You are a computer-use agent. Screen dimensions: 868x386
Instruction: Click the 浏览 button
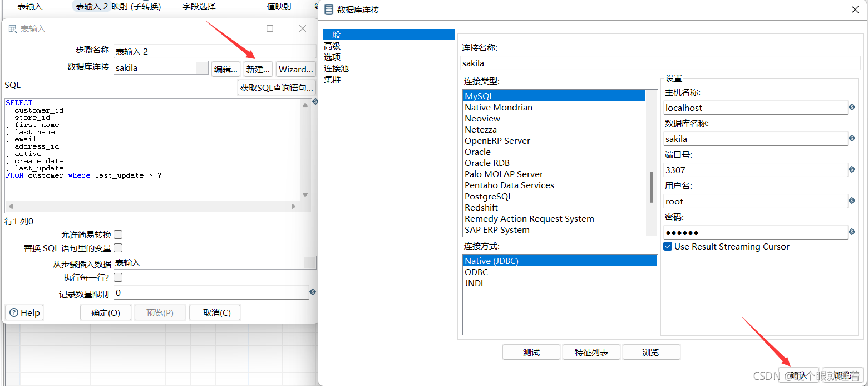pyautogui.click(x=651, y=352)
